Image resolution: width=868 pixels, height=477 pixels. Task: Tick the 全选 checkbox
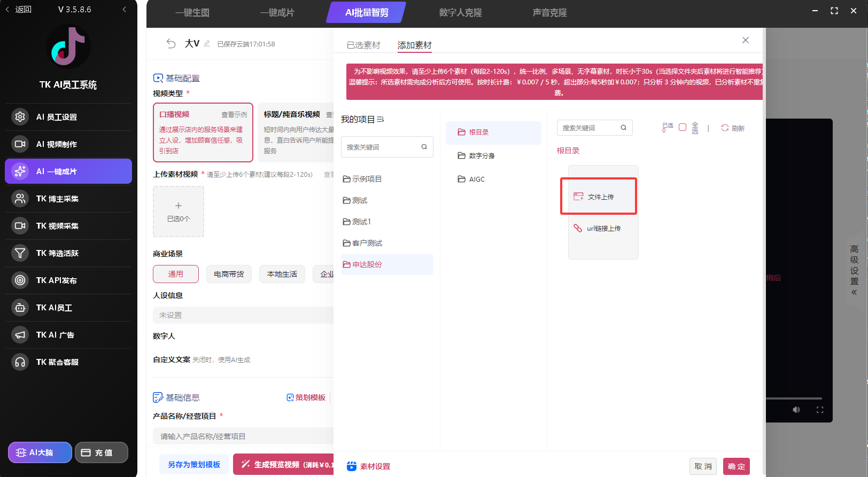[x=683, y=127]
